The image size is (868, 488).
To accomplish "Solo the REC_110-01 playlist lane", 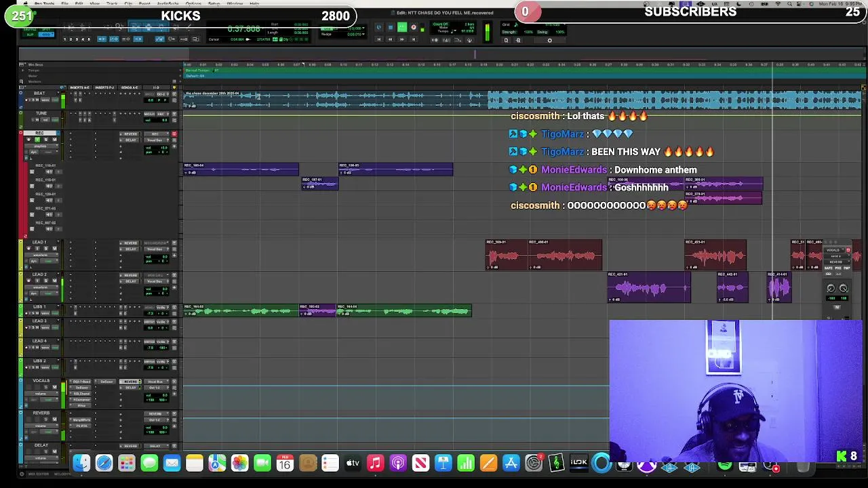I will coord(48,171).
